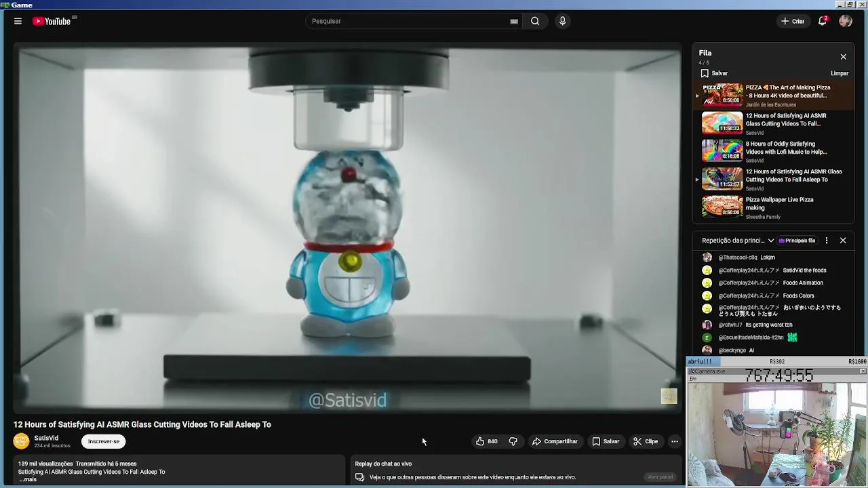This screenshot has width=868, height=488.
Task: Click the @beckyngo chat avatar
Action: [x=707, y=350]
